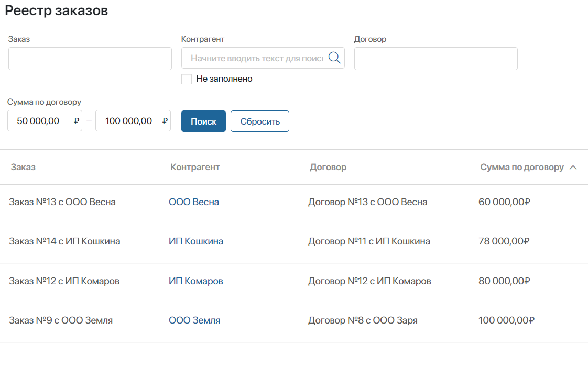Select row Заказ №14 с ИП Кошкина
Screen dimensions: 588x368
click(x=294, y=243)
